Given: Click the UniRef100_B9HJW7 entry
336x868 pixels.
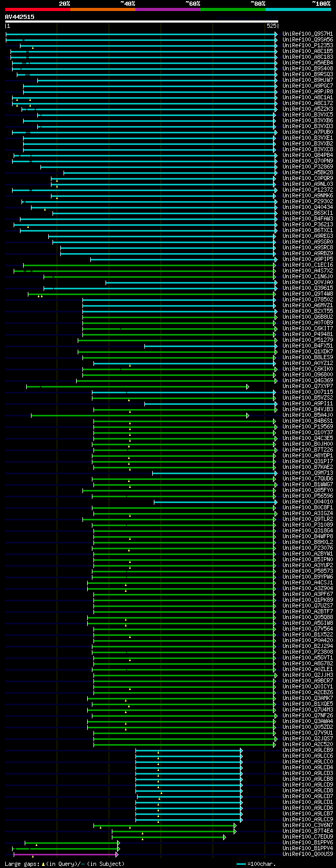Looking at the screenshot, I should coord(308,80).
